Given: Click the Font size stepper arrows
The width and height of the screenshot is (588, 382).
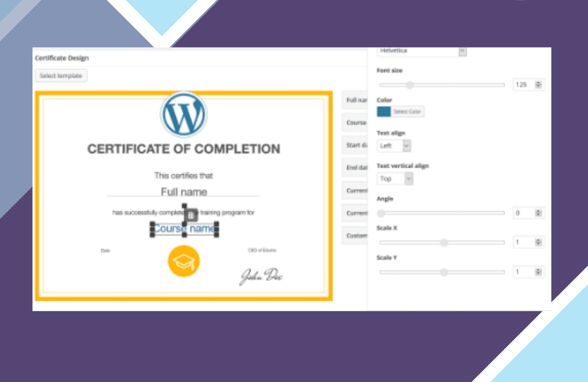Looking at the screenshot, I should [x=538, y=85].
